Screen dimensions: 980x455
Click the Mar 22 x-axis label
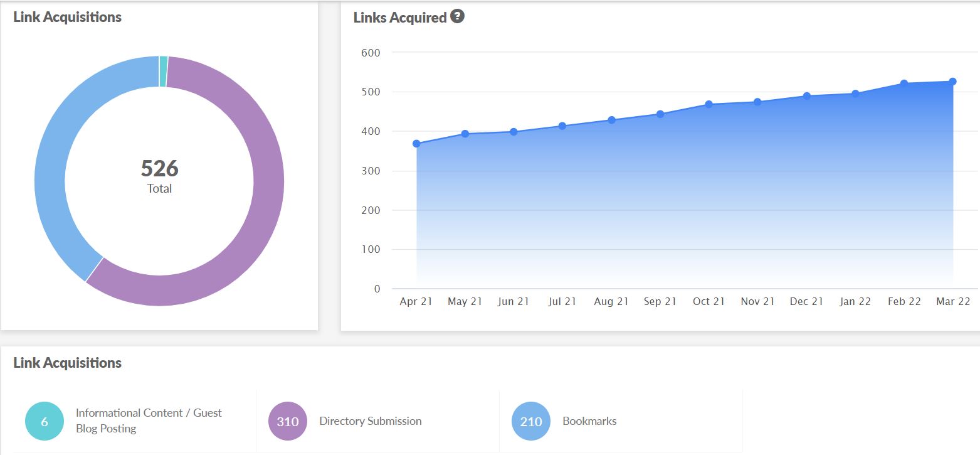(x=952, y=301)
